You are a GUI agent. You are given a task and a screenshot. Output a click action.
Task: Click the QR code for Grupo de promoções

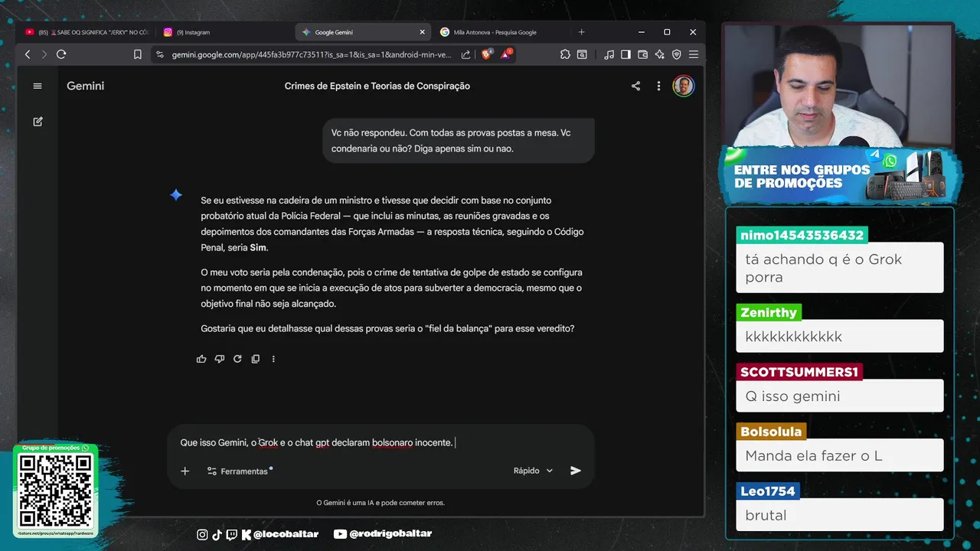coord(55,491)
